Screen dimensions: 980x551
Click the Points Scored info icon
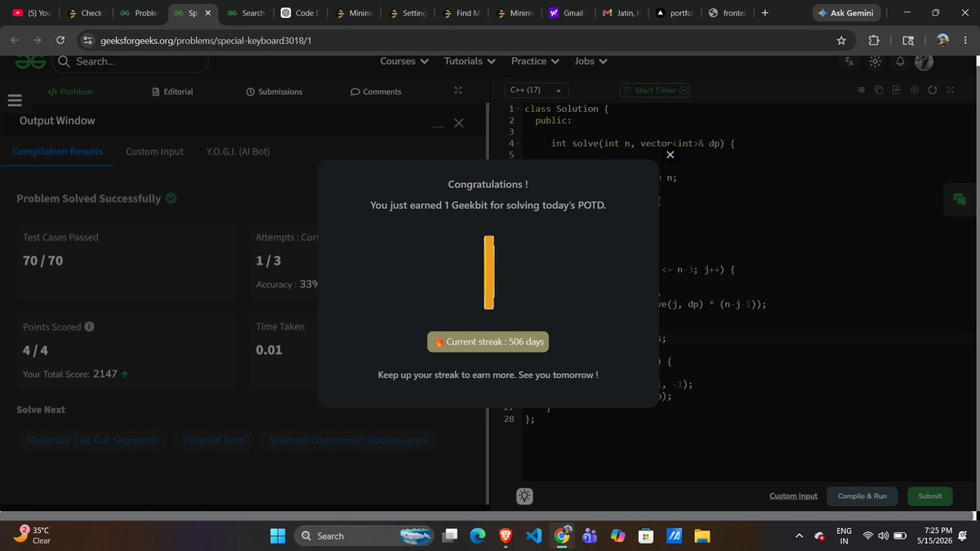tap(89, 327)
